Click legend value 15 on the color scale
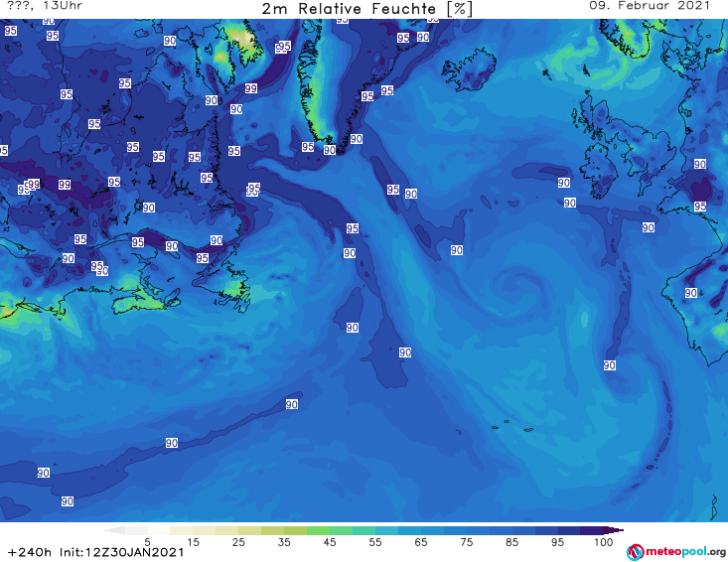 click(193, 542)
